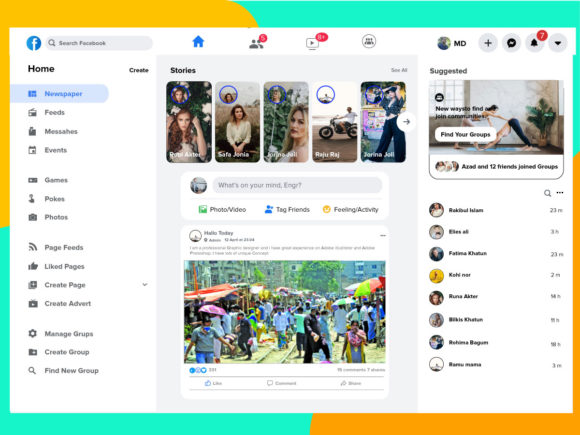Click the composer profile avatar

click(199, 185)
